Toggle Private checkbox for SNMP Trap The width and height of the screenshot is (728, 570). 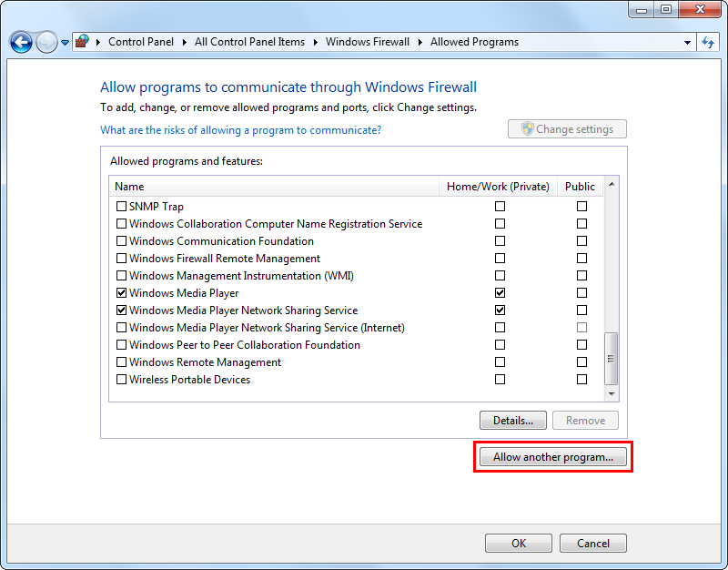(x=500, y=206)
